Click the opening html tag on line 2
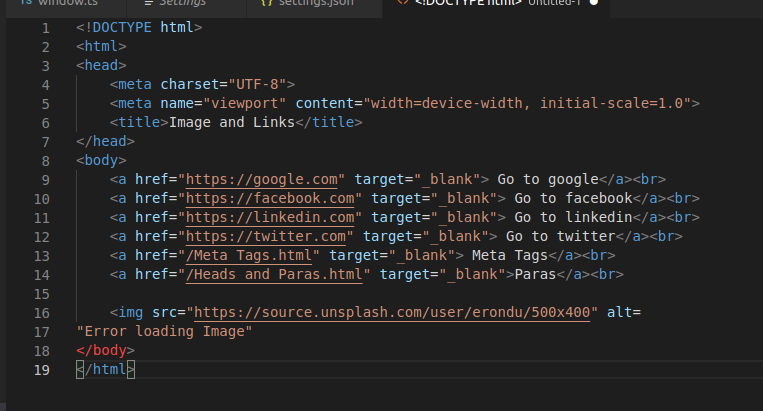763x411 pixels. (x=101, y=46)
